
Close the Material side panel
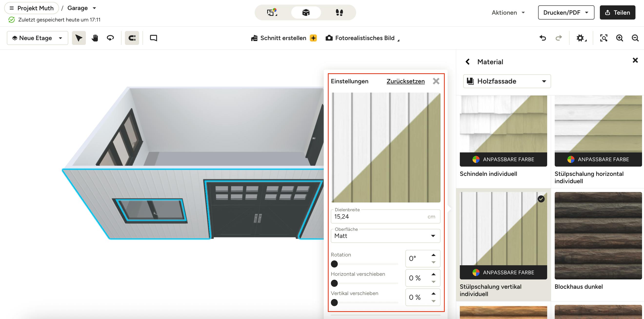pos(635,60)
